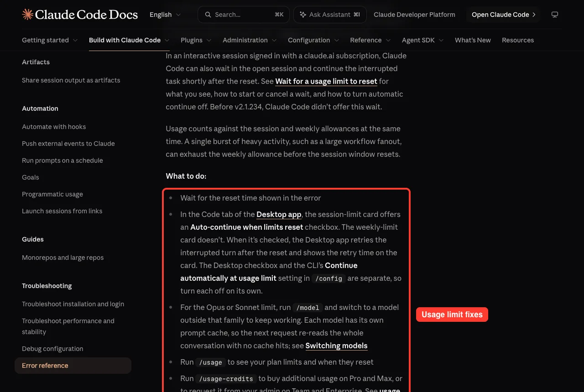
Task: Expand the Plugins dropdown
Action: pyautogui.click(x=196, y=40)
